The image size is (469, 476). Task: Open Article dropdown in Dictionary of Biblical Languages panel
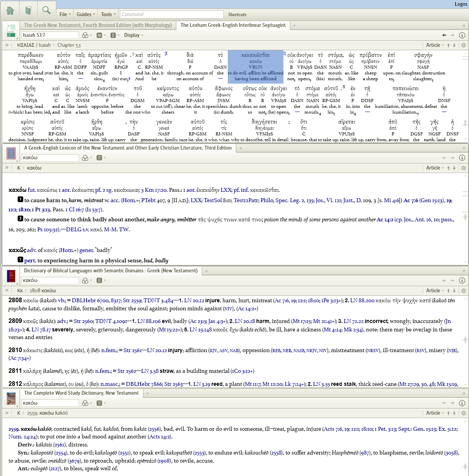click(x=435, y=291)
